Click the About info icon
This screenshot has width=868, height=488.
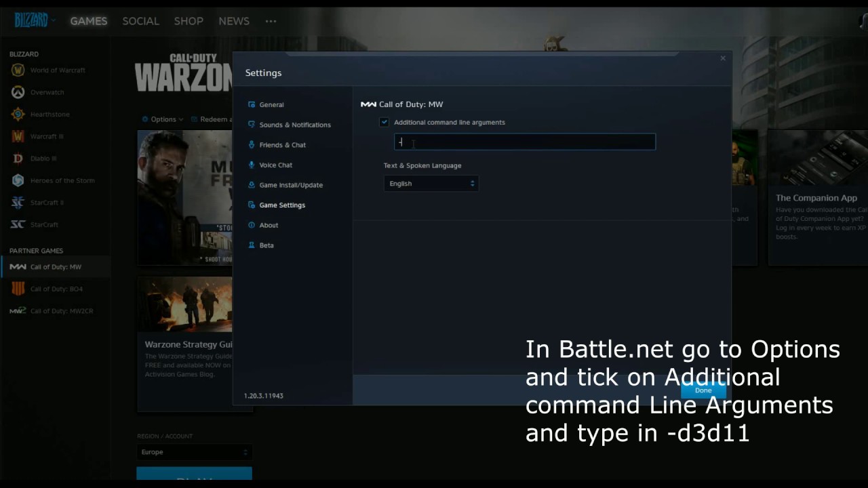click(252, 225)
